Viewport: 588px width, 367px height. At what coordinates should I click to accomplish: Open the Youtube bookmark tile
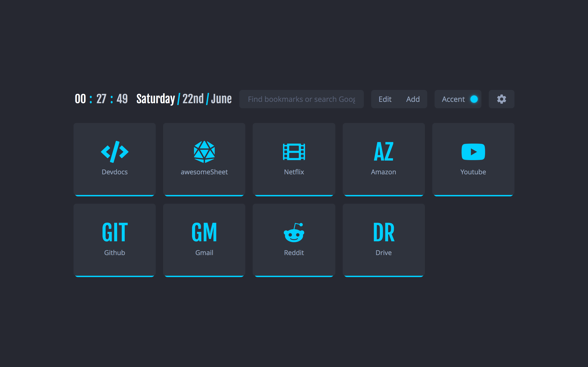[473, 159]
